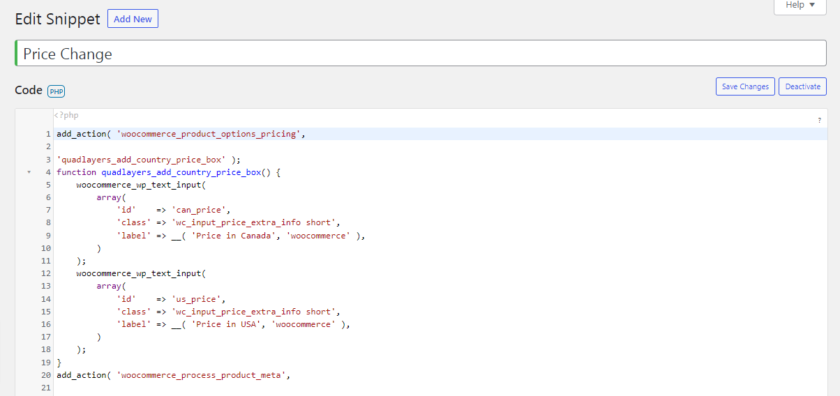Click the woocommerce_wp_text_input call on line 12
This screenshot has height=396, width=840.
coord(141,274)
